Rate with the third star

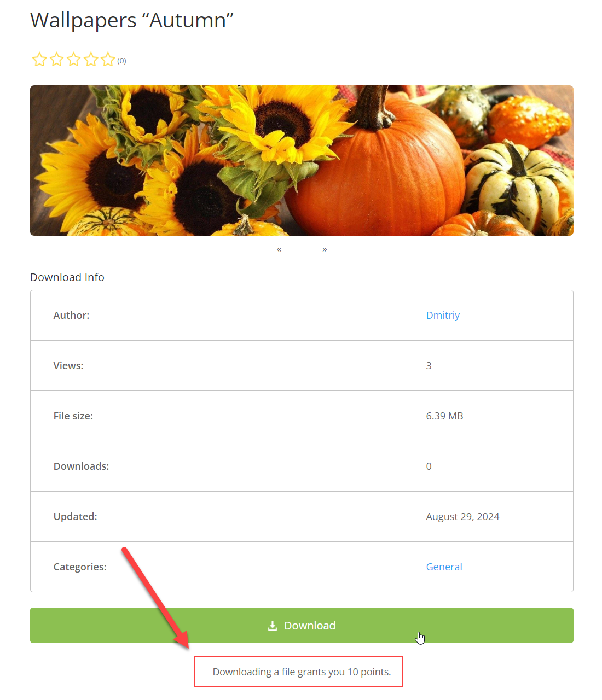pos(74,60)
